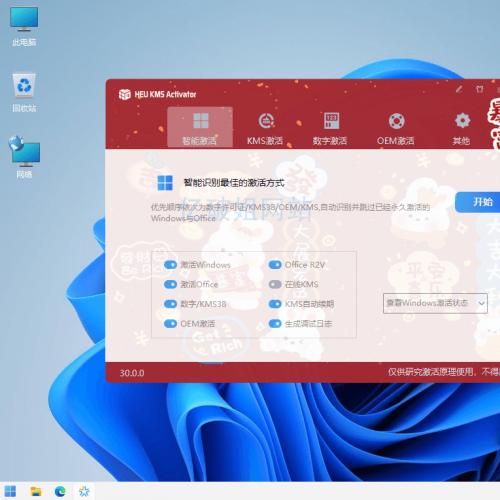Open the Windows Start menu
This screenshot has width=500, height=500.
10,491
